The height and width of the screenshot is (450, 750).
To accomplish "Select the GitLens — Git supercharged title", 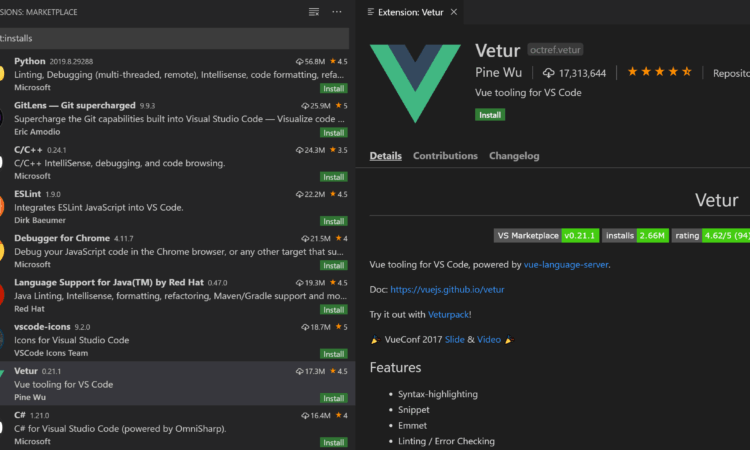I will (75, 105).
